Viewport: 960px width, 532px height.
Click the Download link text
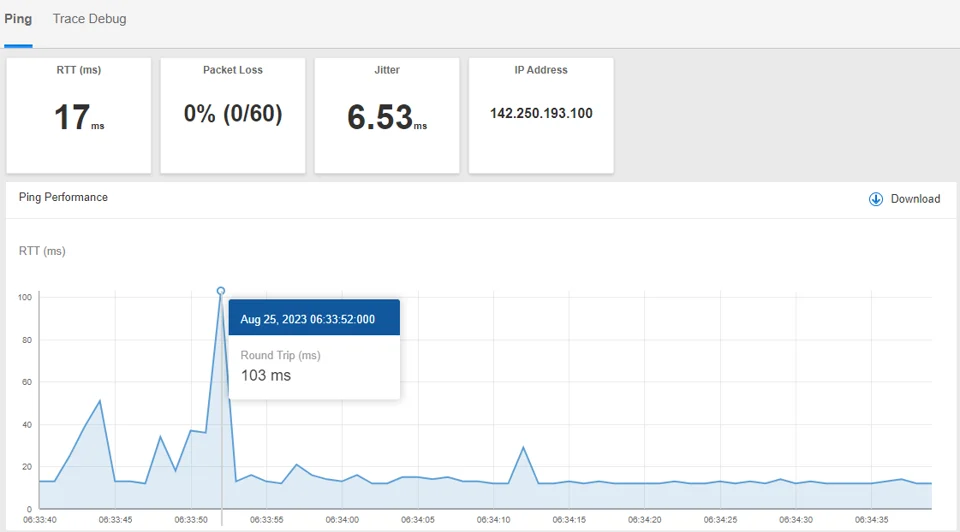pos(915,199)
